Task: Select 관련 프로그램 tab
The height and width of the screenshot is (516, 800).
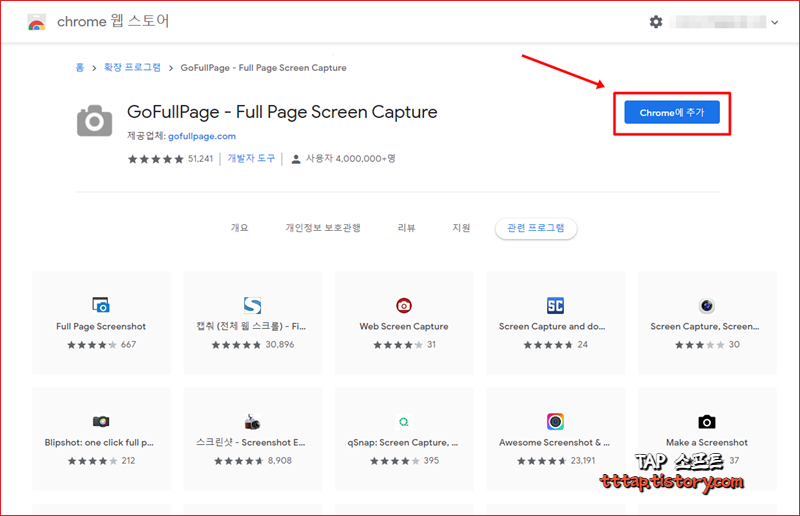Action: (536, 228)
